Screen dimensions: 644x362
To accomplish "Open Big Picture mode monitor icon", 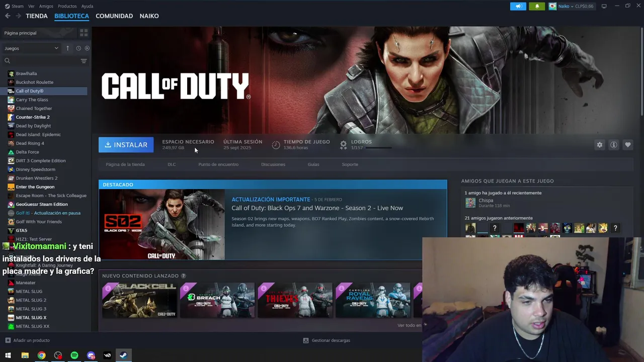I will (604, 6).
